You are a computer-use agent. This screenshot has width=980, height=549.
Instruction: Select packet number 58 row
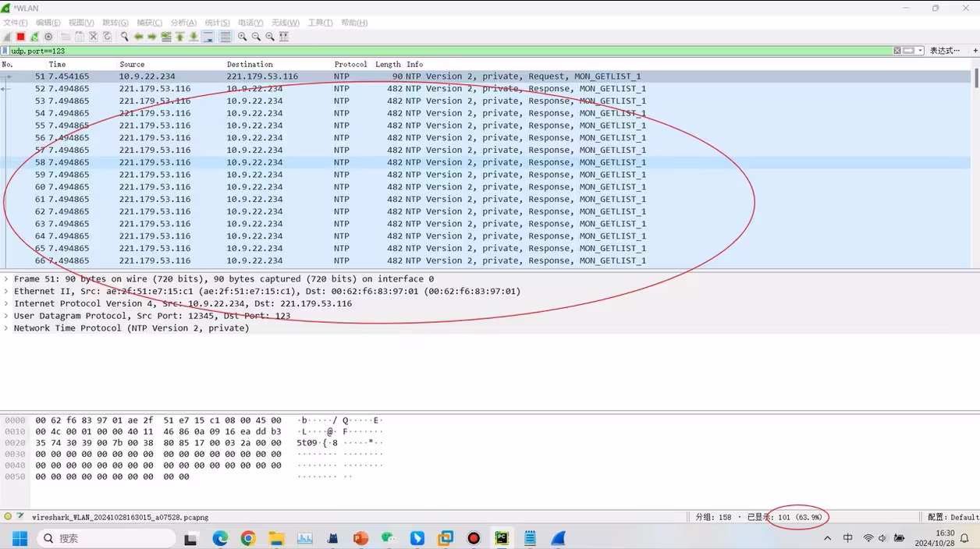(487, 162)
